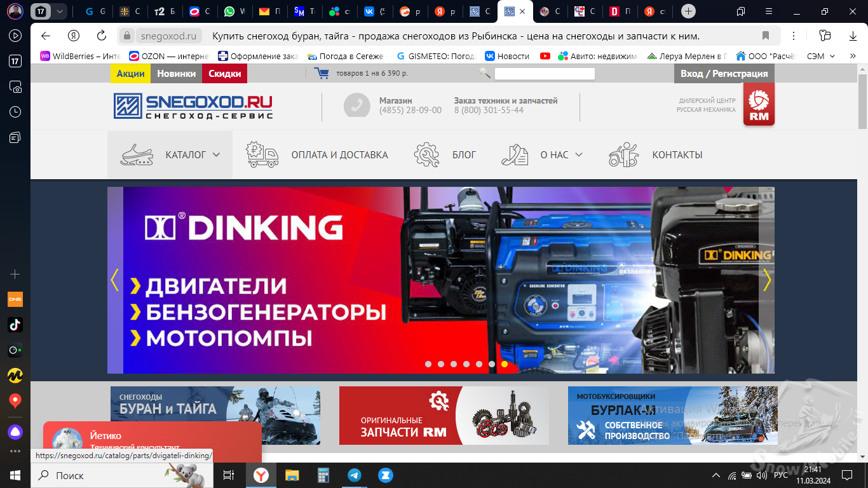This screenshot has width=868, height=488.
Task: Expand the О НАС menu
Action: [x=541, y=154]
